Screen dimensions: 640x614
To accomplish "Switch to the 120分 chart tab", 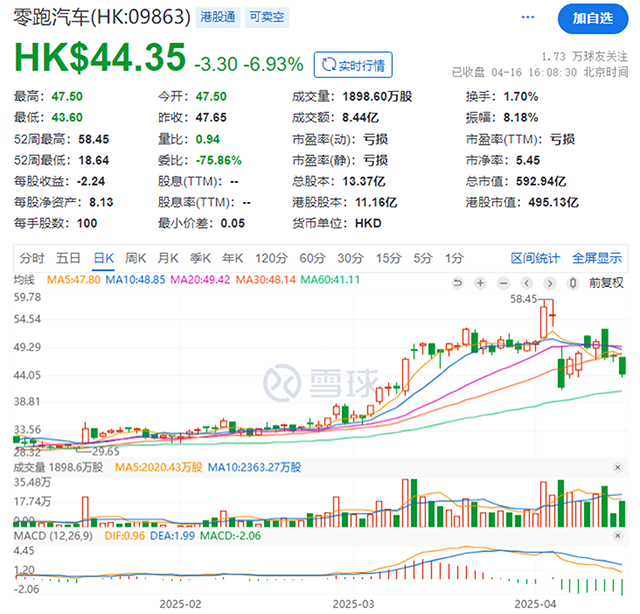I will coord(271,258).
